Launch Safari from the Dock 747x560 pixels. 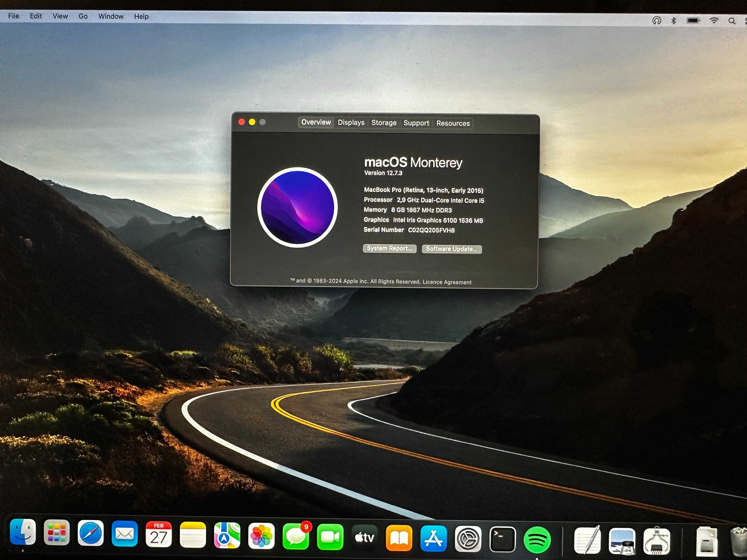click(x=91, y=533)
